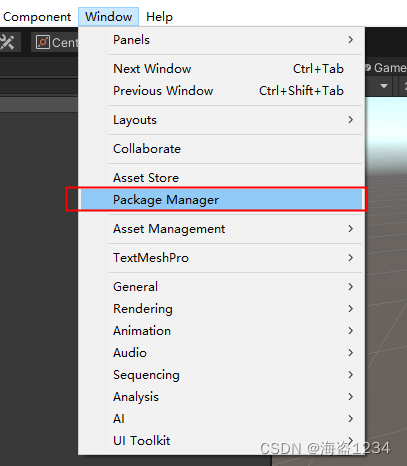Viewport: 407px width, 466px height.
Task: Close the open Window menu
Action: (x=108, y=17)
